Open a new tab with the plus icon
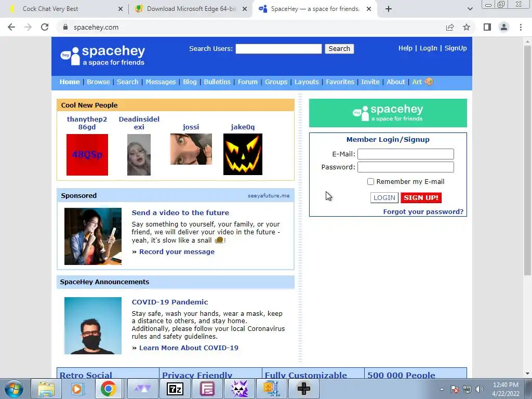This screenshot has height=399, width=532. click(389, 9)
